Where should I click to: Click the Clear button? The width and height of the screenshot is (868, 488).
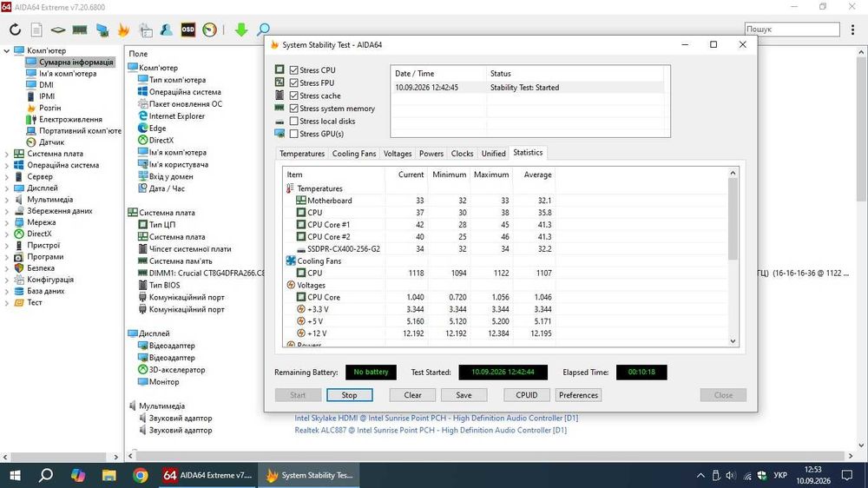pyautogui.click(x=412, y=395)
